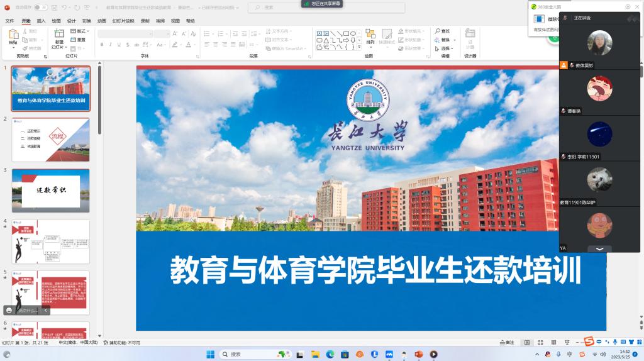Screen dimensions: 644x361
Task: Expand the Layout (版式) dropdown
Action: 81,31
